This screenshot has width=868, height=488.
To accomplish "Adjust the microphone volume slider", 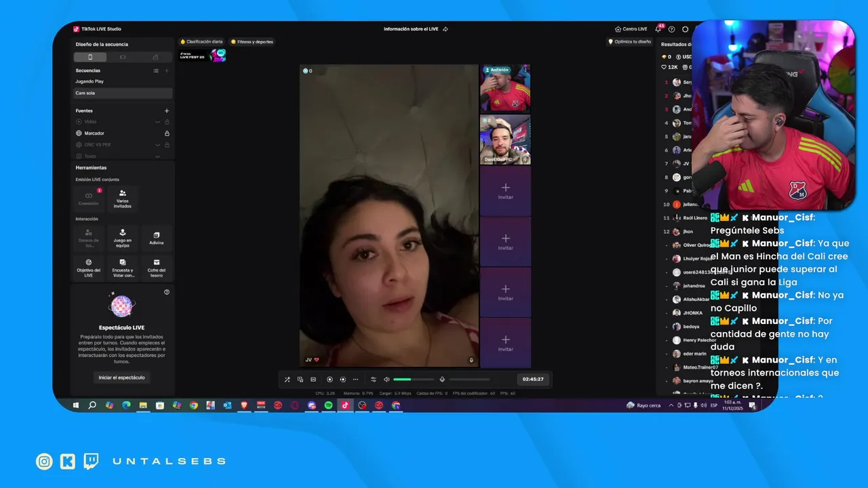I will pyautogui.click(x=469, y=380).
